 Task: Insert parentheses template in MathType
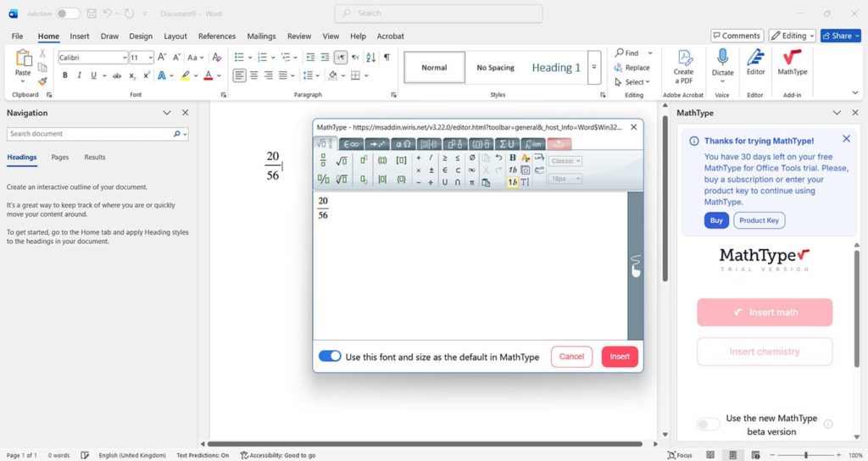[382, 160]
